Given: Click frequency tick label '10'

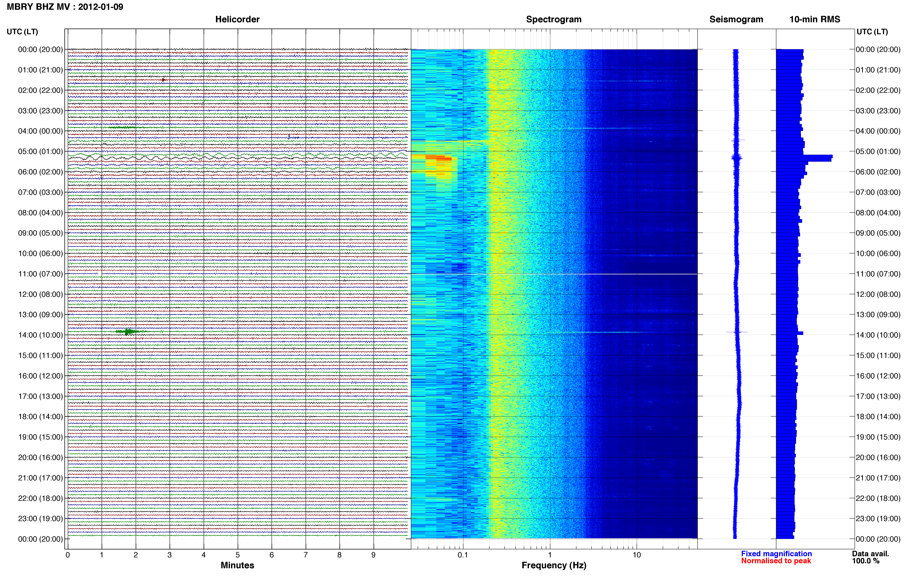Looking at the screenshot, I should pos(637,555).
